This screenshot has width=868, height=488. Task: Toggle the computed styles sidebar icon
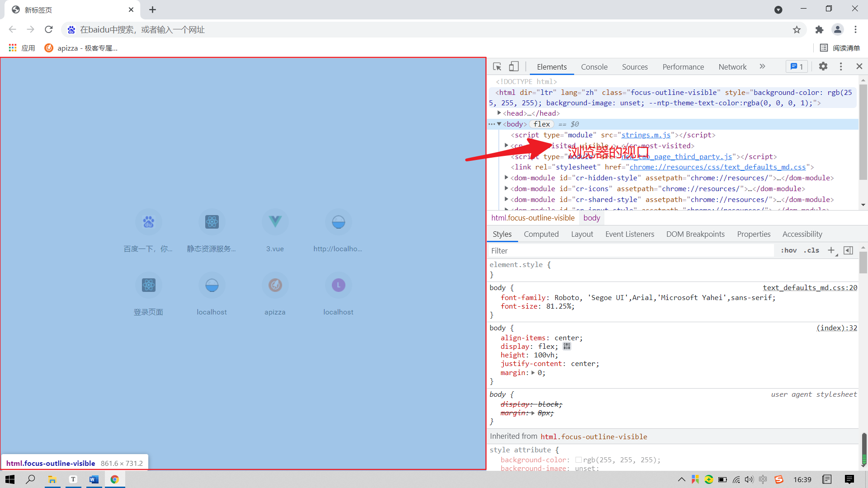pos(848,250)
